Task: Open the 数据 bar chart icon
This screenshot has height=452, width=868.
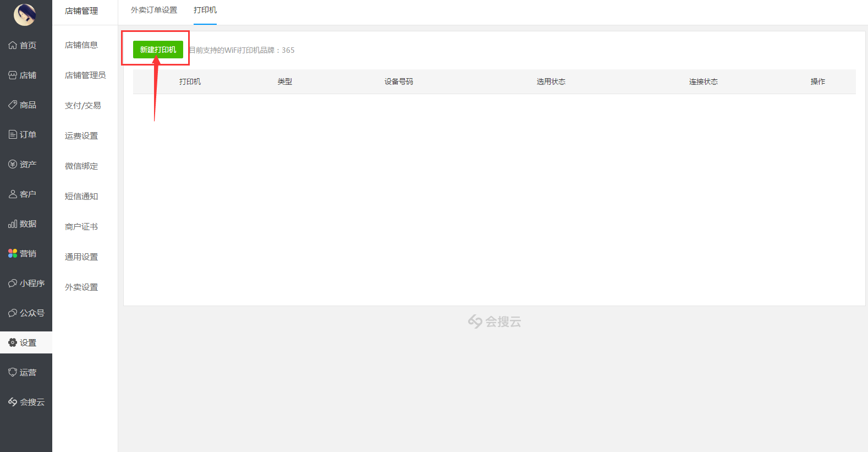Action: [13, 224]
